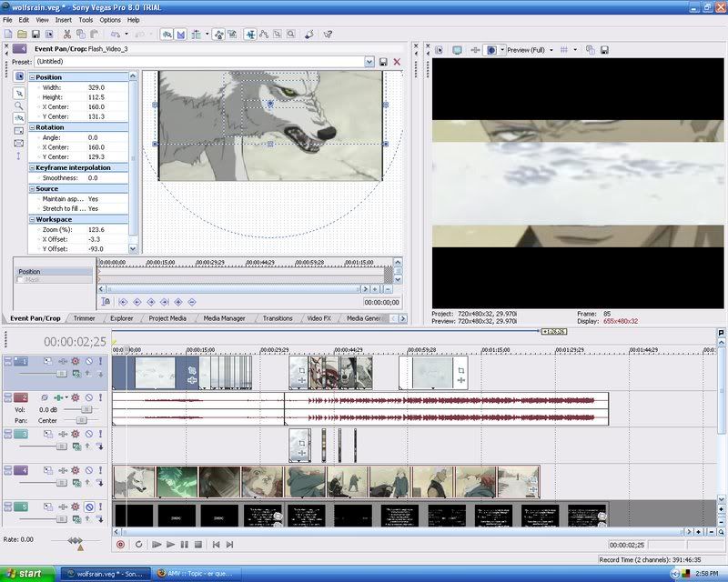Click the Copy icon in main toolbar
The width and height of the screenshot is (728, 582).
(81, 34)
